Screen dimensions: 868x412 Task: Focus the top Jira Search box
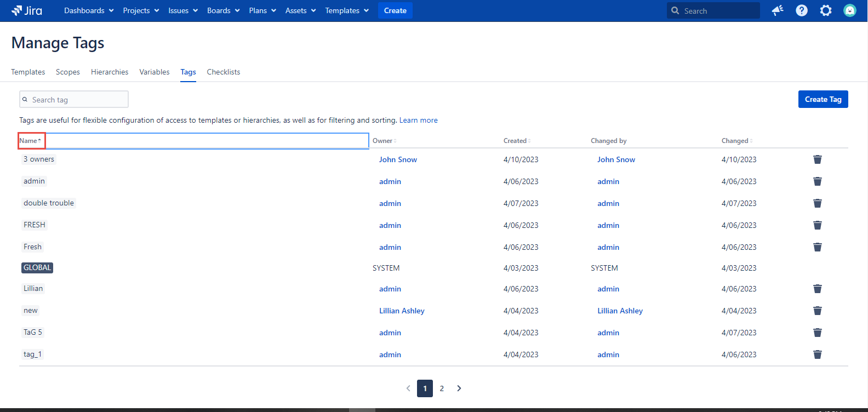point(713,10)
